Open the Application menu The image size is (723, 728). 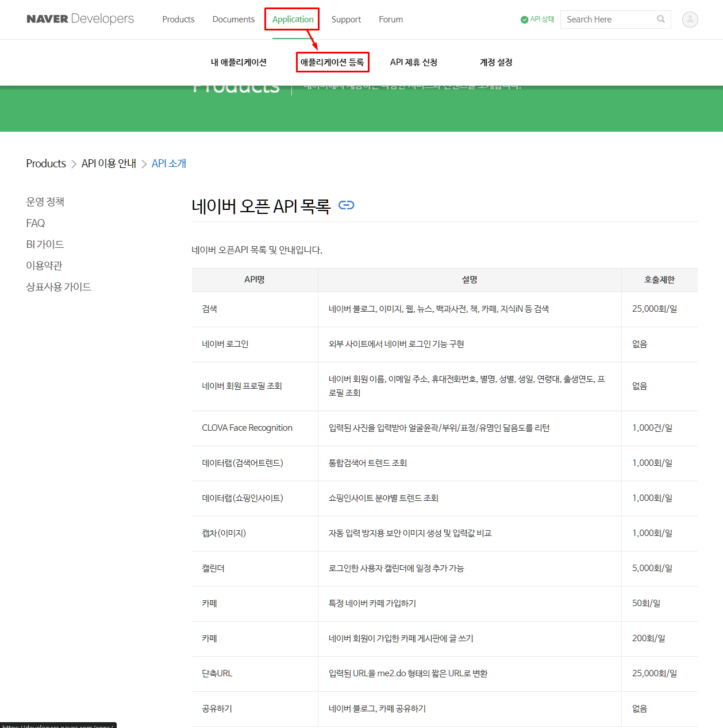tap(293, 20)
